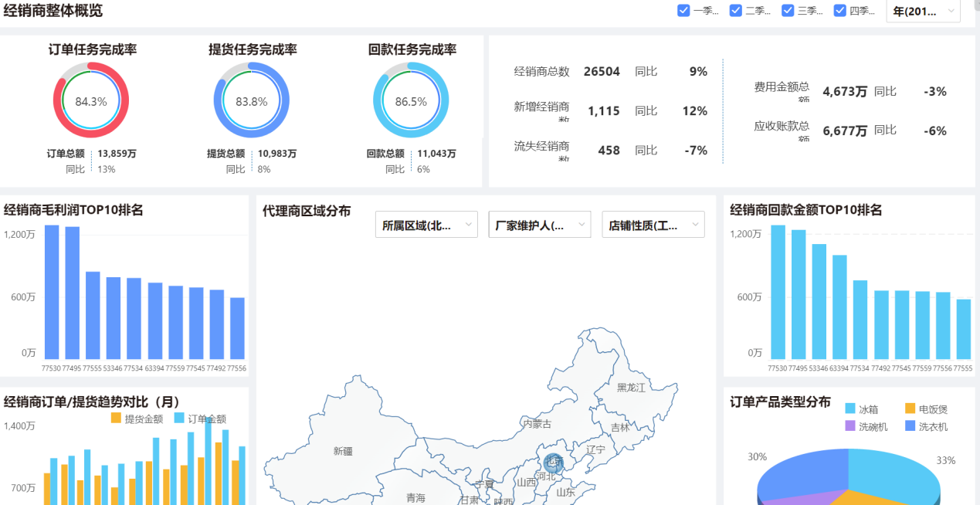Uncheck the 二季 quarter checkbox
This screenshot has width=980, height=505.
pos(735,10)
